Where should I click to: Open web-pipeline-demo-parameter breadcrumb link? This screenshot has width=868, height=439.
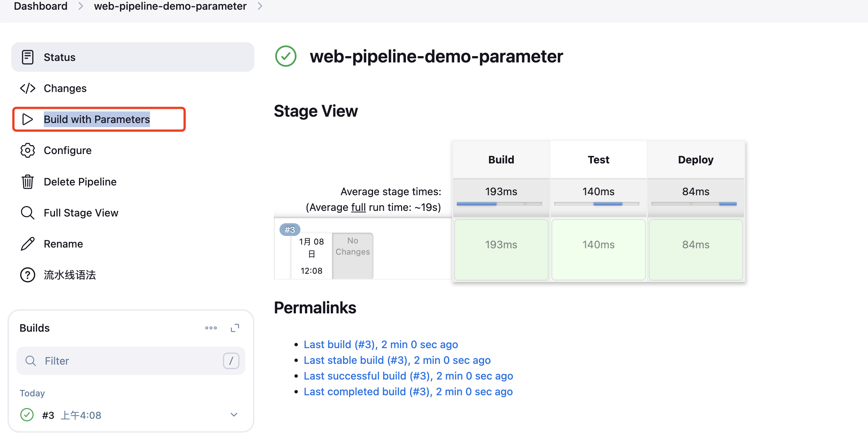pos(170,6)
